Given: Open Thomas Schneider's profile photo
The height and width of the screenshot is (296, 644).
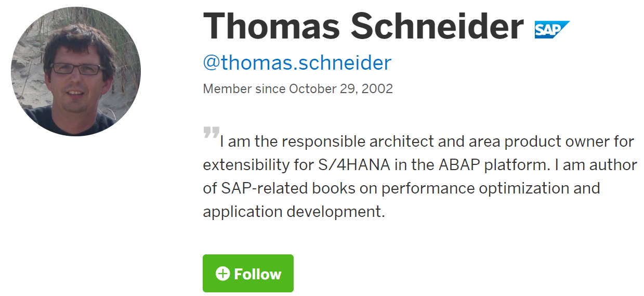Looking at the screenshot, I should tap(76, 72).
